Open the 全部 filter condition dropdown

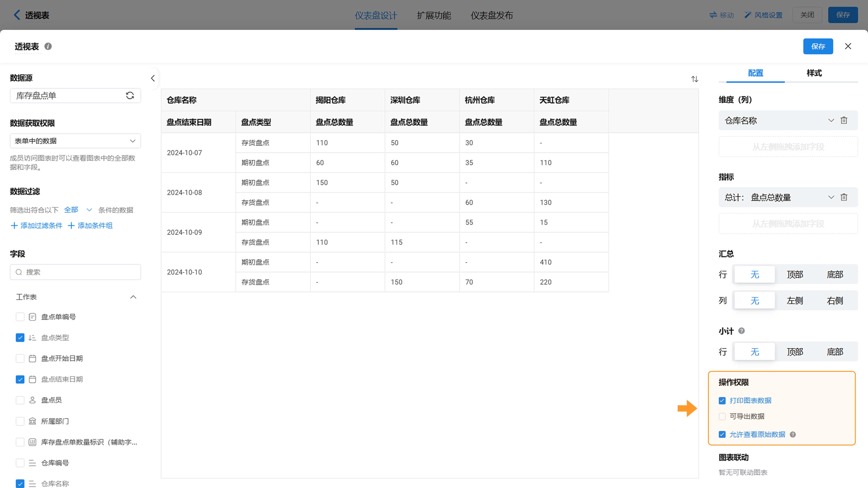coord(78,210)
